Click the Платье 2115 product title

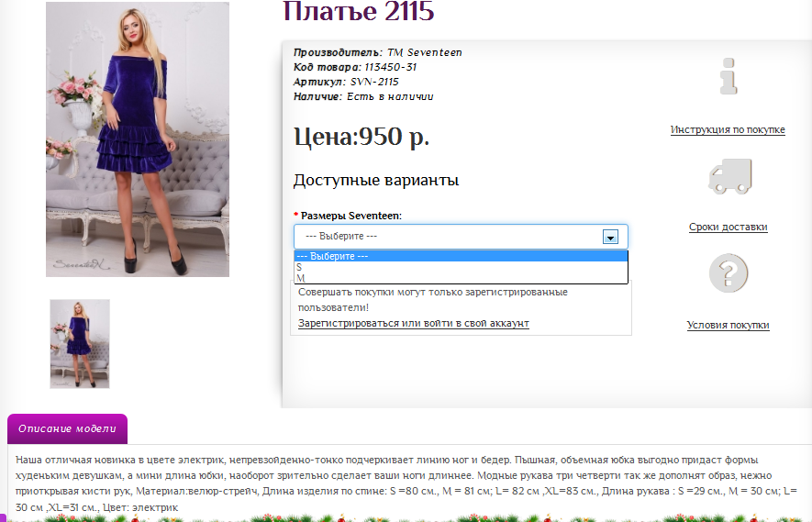359,11
